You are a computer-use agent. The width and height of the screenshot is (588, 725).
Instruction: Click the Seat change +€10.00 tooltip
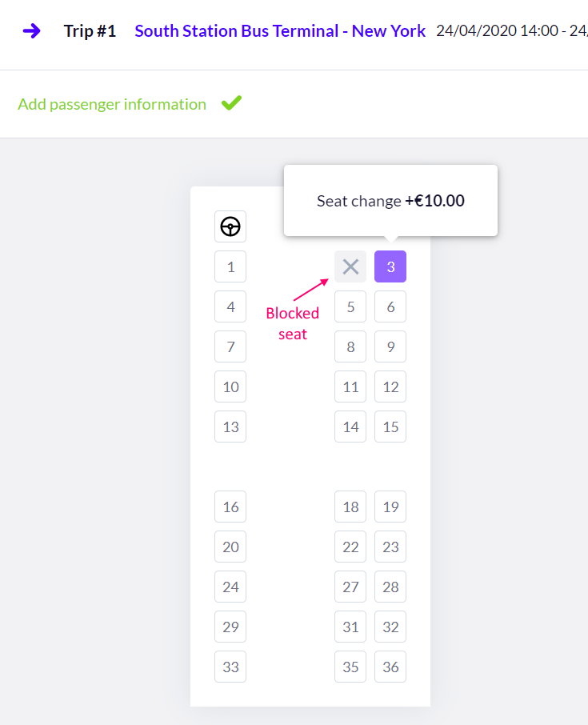[390, 201]
